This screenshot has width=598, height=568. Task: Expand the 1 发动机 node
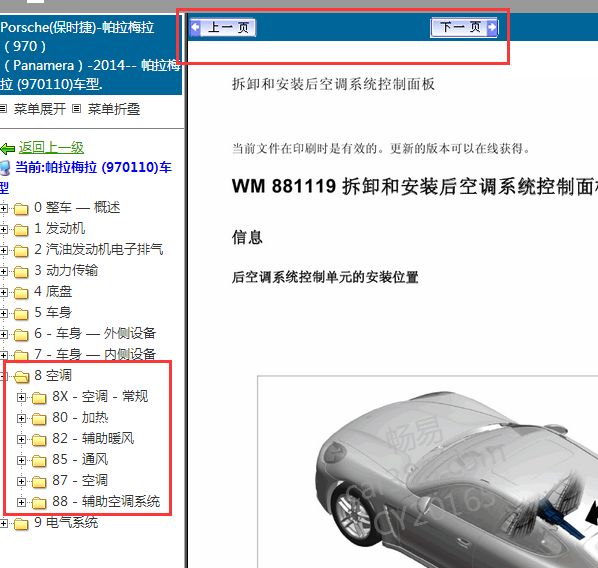3,229
